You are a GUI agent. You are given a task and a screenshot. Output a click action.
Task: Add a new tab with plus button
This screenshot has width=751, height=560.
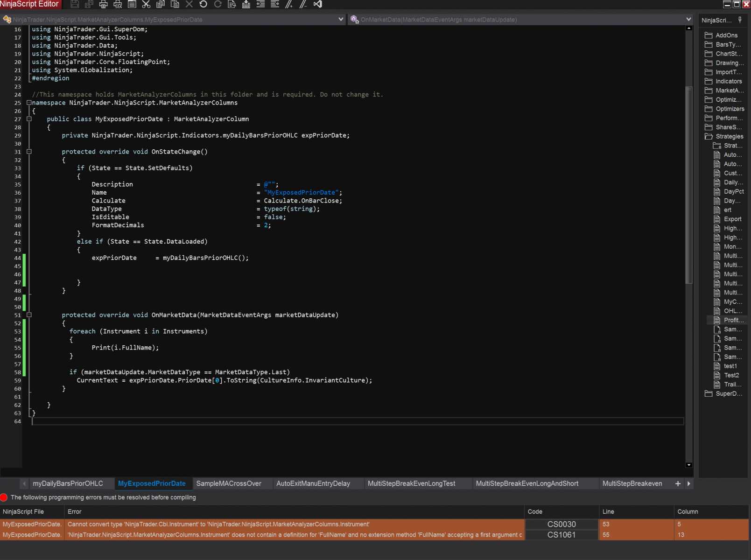pos(678,483)
